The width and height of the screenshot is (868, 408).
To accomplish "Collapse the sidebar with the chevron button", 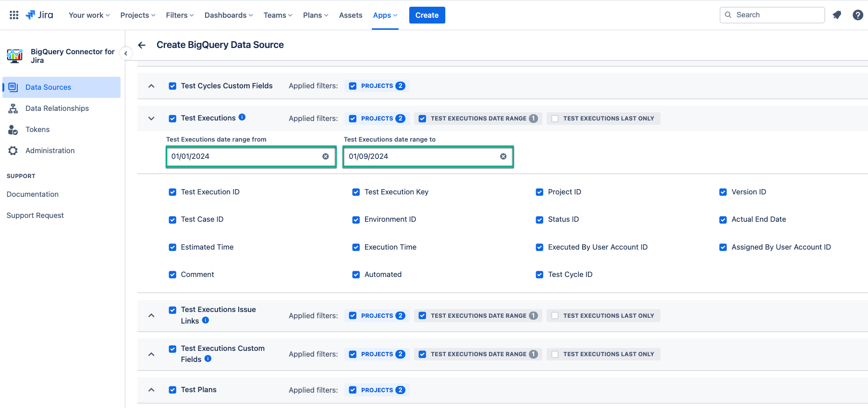I will (126, 53).
